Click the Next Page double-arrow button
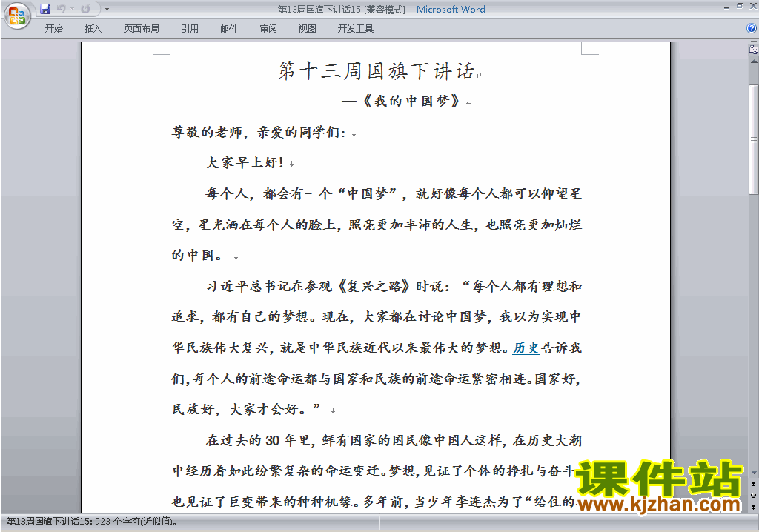This screenshot has height=532, width=759. pos(753,507)
